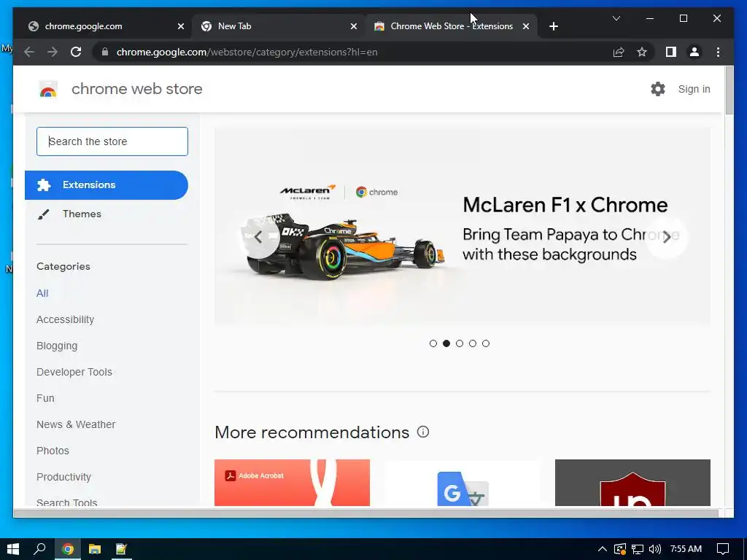
Task: Open the Chrome side panel
Action: coord(671,52)
